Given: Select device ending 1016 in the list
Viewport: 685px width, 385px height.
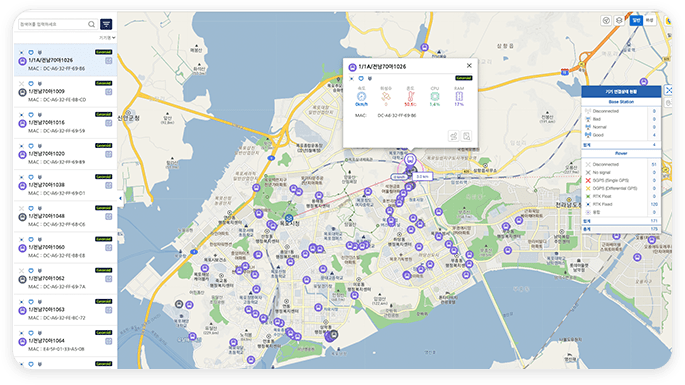Looking at the screenshot, I should [x=66, y=123].
